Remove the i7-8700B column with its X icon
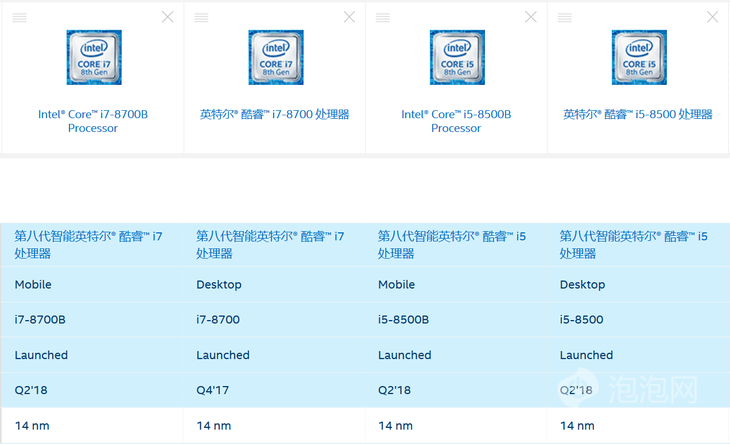The height and width of the screenshot is (444, 730). 168,17
